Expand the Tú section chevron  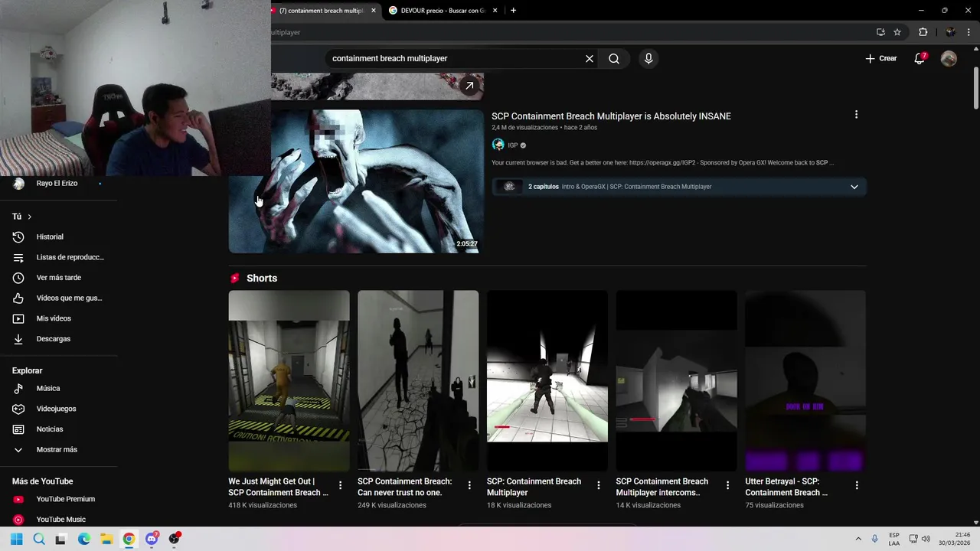pos(30,217)
